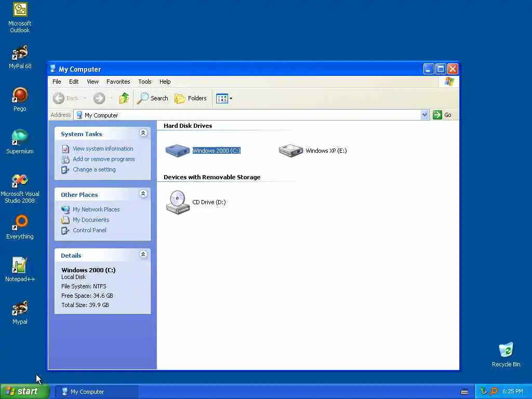Open the File menu

click(x=57, y=82)
